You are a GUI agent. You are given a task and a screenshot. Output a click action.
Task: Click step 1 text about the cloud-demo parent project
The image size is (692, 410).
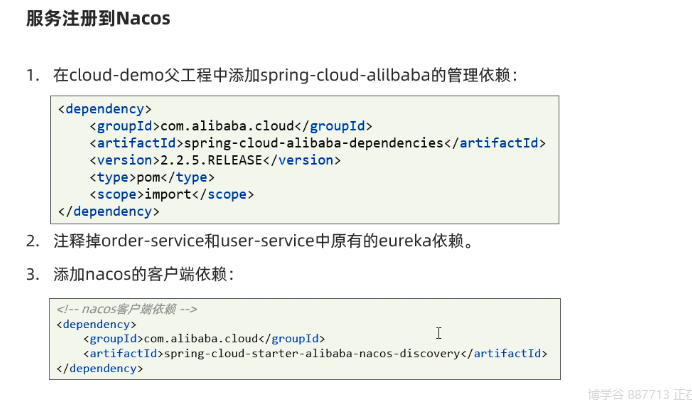285,75
